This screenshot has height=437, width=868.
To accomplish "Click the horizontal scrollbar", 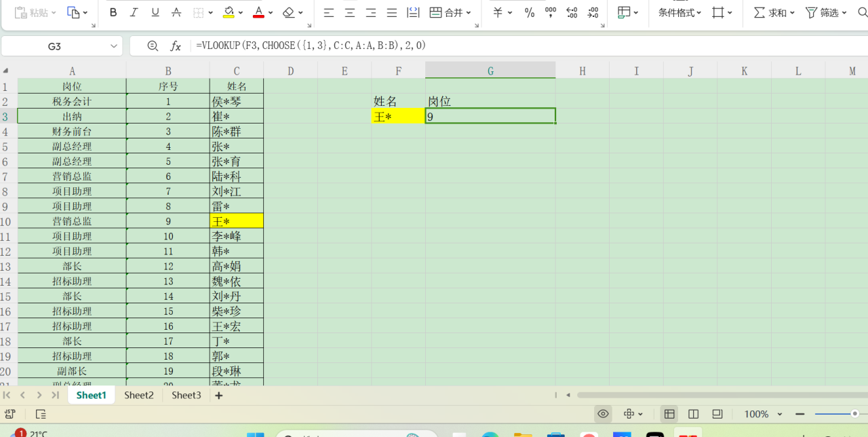I will pyautogui.click(x=722, y=395).
